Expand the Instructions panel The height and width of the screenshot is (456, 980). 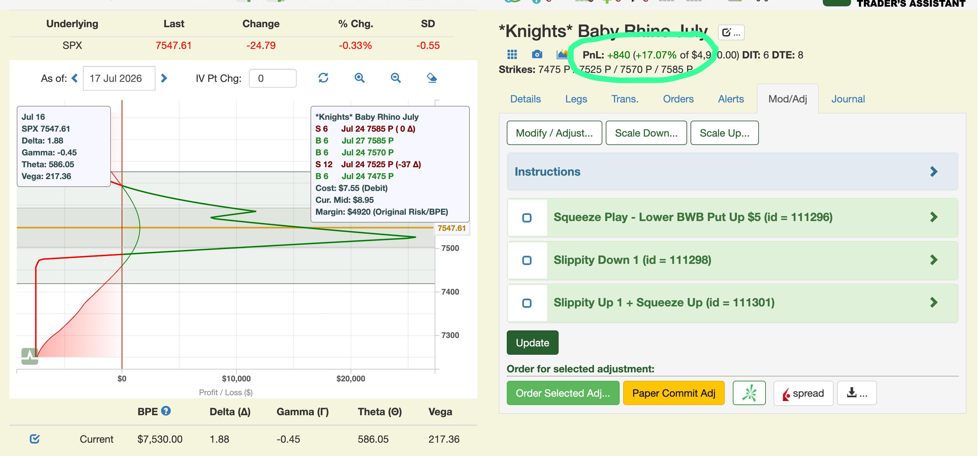point(732,172)
